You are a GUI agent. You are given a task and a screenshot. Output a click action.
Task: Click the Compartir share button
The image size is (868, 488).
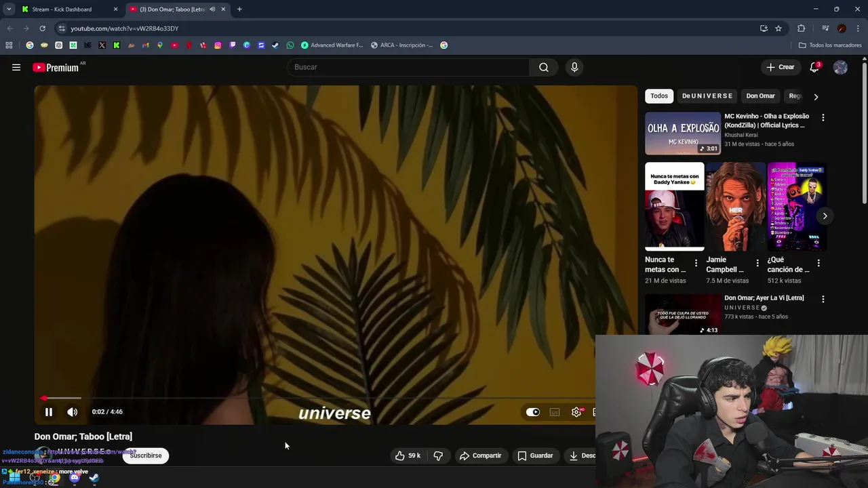point(480,456)
